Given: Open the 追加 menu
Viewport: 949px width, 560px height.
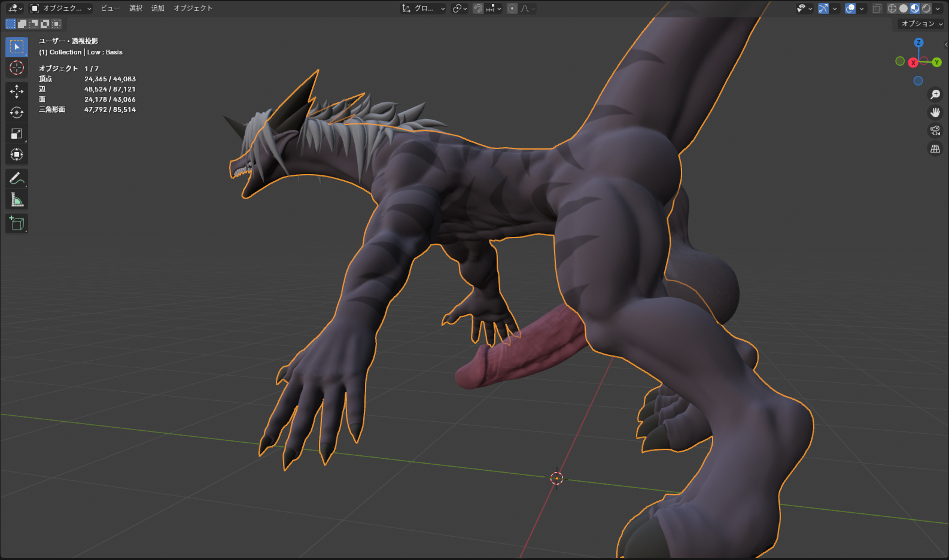Looking at the screenshot, I should 158,8.
